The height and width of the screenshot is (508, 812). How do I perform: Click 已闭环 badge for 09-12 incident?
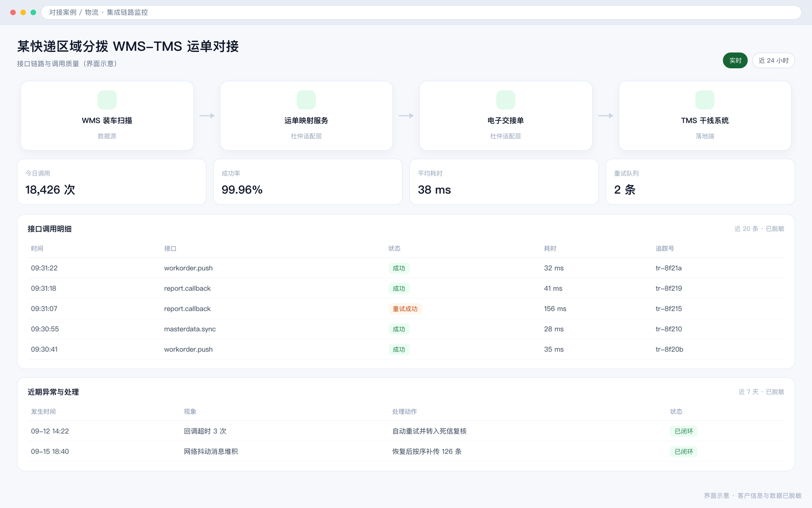(684, 431)
